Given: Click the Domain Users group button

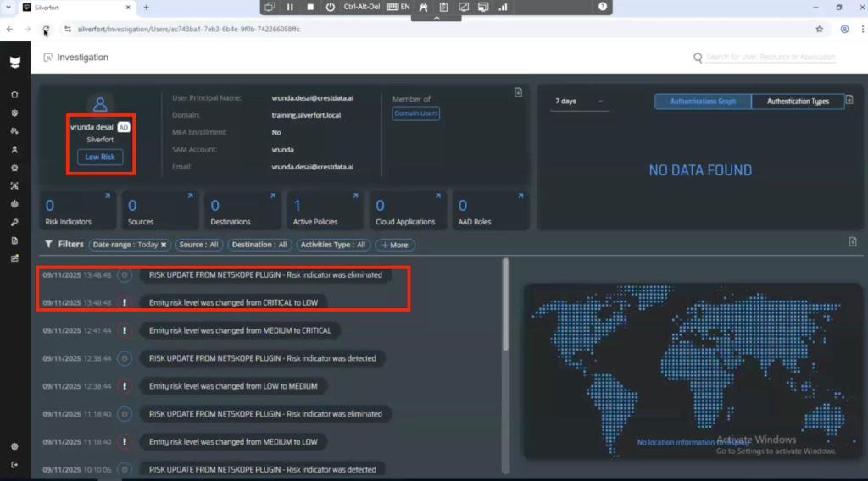Looking at the screenshot, I should (x=415, y=113).
